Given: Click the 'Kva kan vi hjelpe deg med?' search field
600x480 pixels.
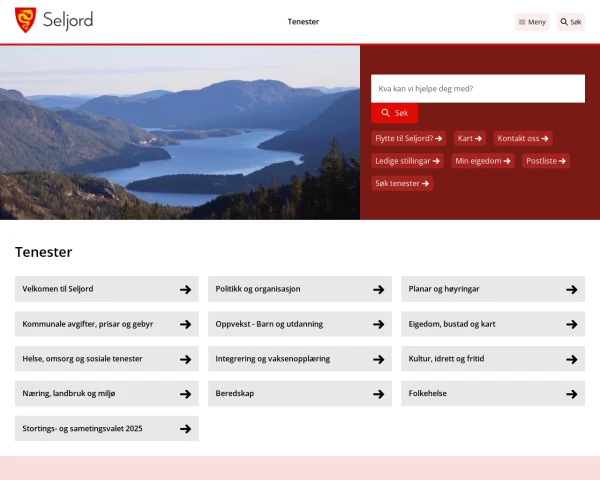Looking at the screenshot, I should (x=477, y=89).
